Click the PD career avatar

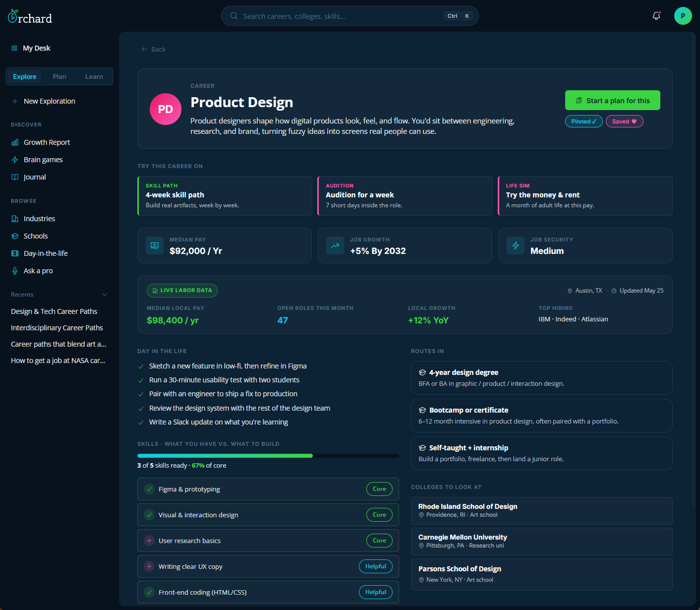click(166, 109)
